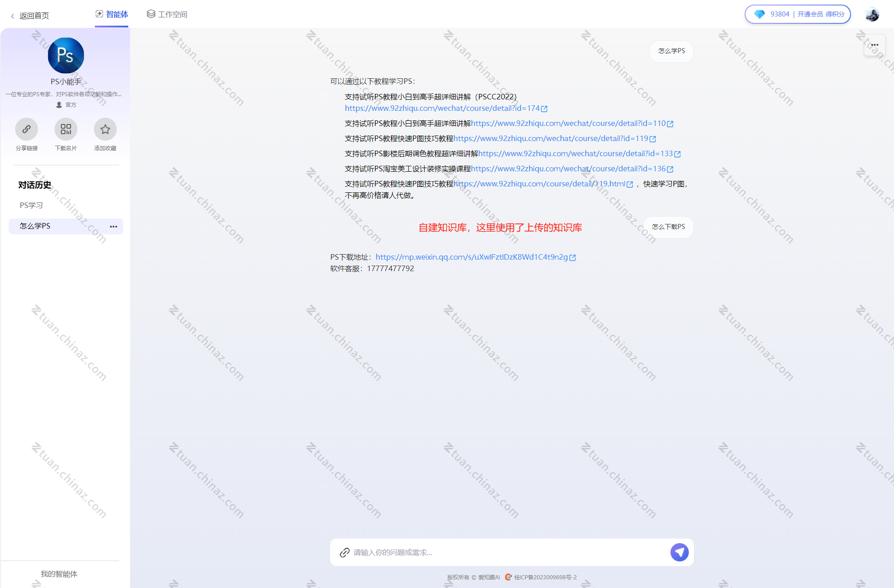Open course link ending id=174
894x588 pixels.
point(442,108)
